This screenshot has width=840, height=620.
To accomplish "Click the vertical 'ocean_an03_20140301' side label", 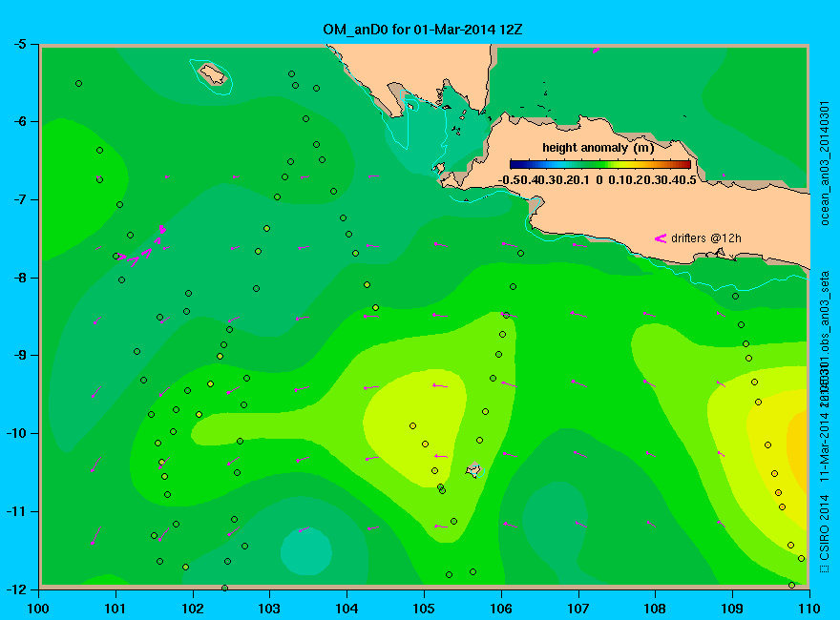I will (825, 163).
